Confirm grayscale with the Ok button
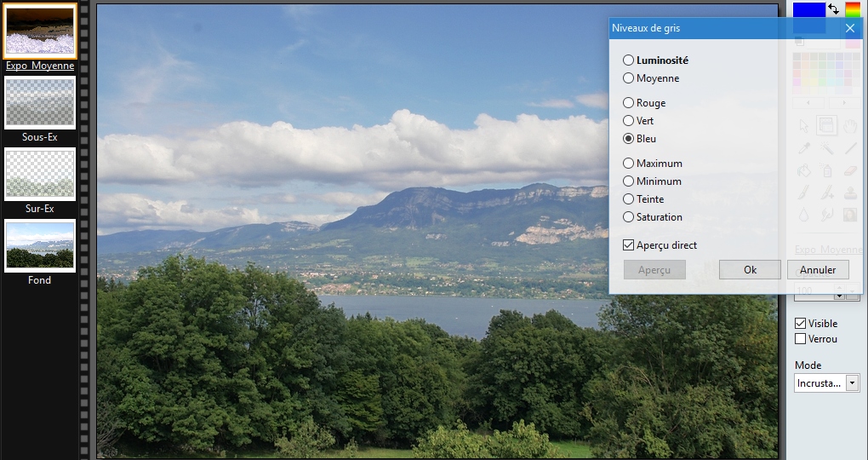Screen dimensions: 868x460 pyautogui.click(x=750, y=270)
